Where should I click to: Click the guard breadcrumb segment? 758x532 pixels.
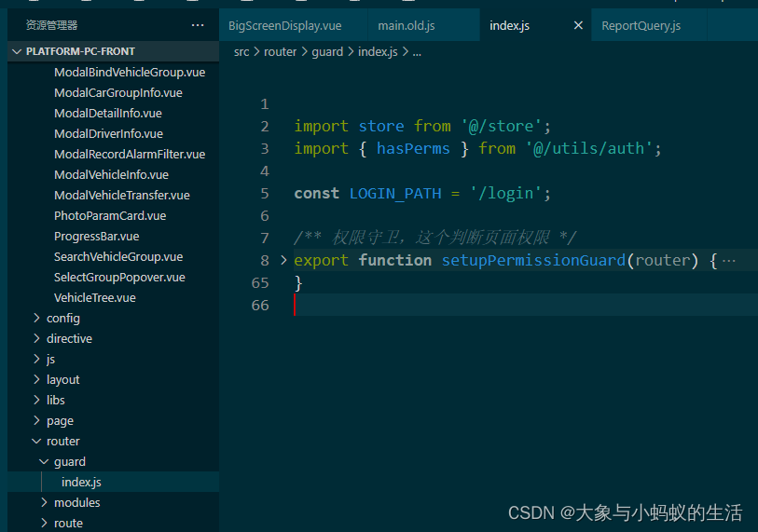tap(327, 51)
